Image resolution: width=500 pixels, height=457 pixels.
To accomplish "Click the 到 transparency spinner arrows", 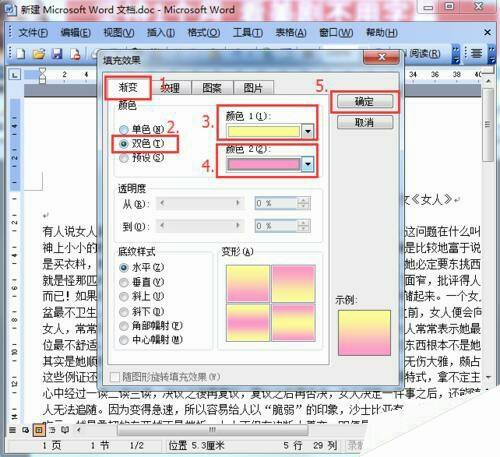I will point(303,226).
